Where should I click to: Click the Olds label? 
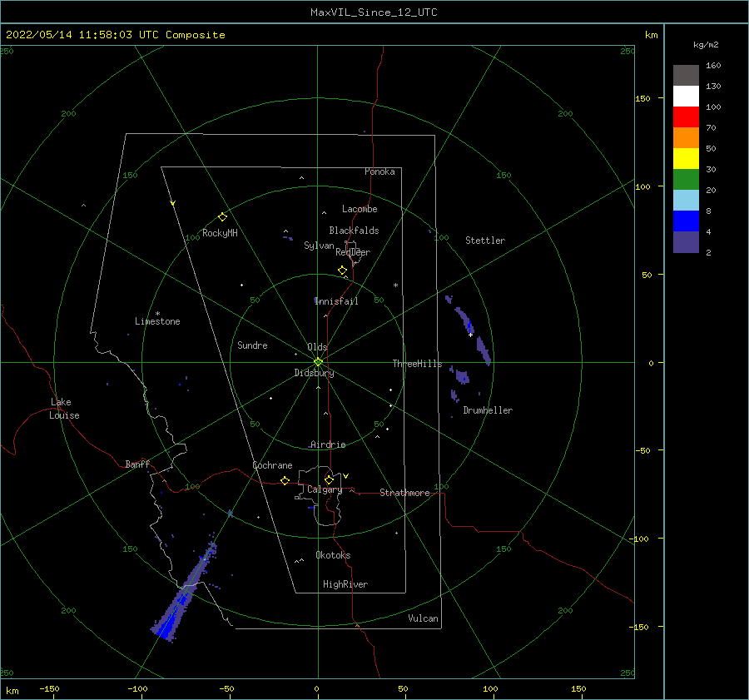pyautogui.click(x=317, y=347)
